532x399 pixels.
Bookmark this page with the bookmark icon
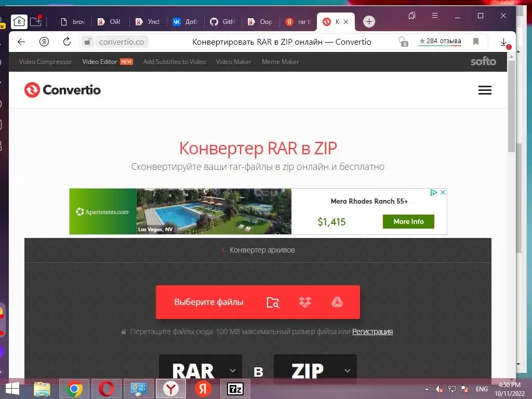[x=476, y=42]
